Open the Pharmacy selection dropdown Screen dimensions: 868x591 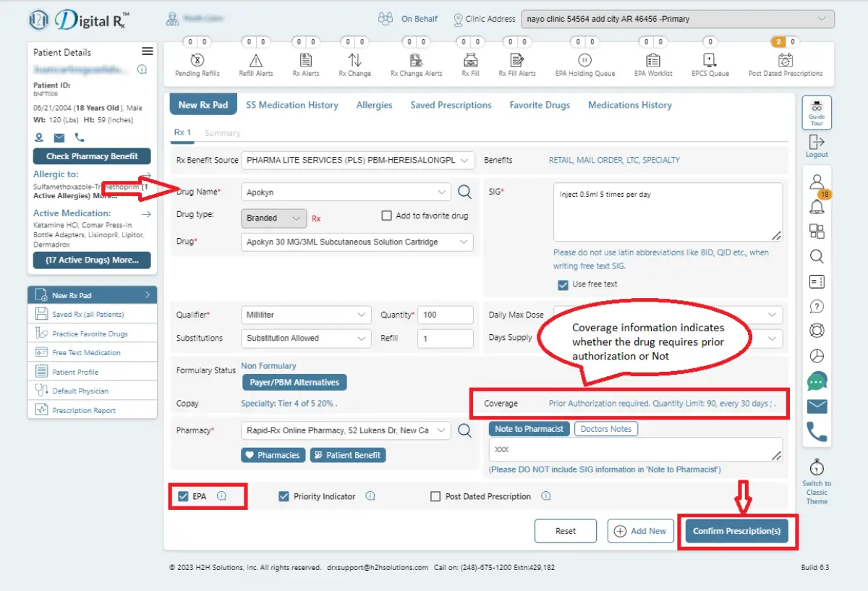tap(346, 430)
